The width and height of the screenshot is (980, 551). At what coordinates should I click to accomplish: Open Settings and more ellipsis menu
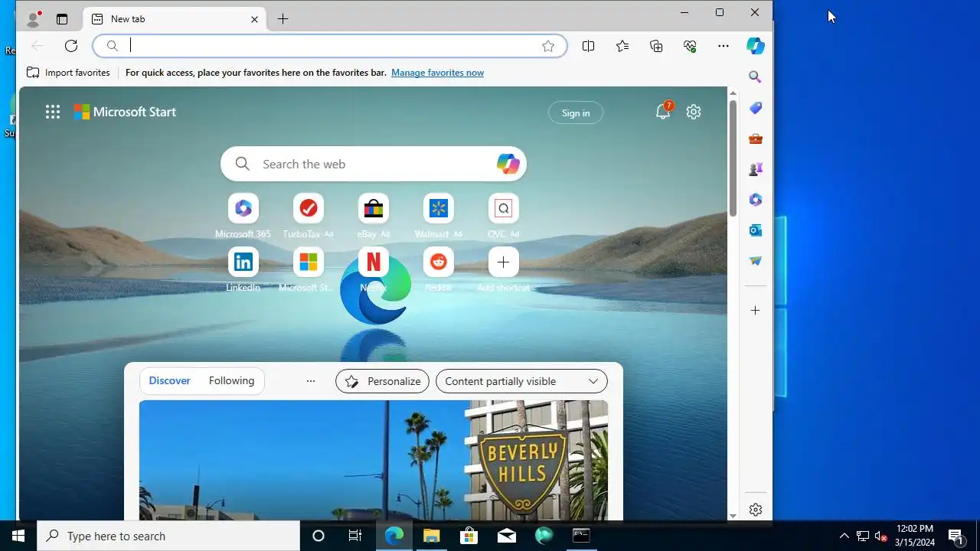[x=724, y=46]
